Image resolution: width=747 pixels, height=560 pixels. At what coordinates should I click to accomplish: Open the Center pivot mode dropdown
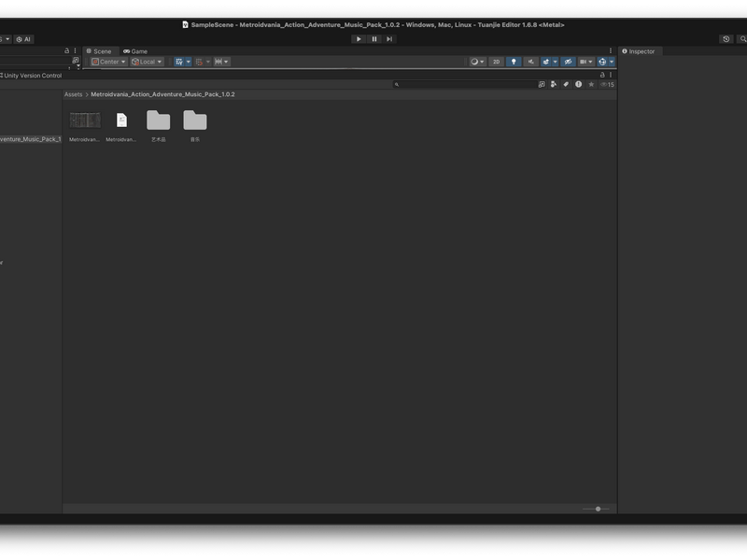[108, 62]
